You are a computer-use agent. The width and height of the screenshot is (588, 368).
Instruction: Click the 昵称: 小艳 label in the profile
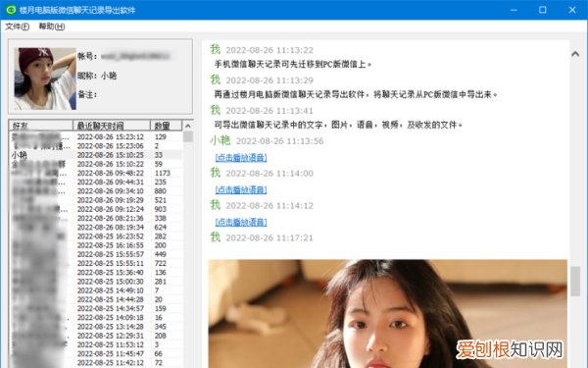coord(97,76)
